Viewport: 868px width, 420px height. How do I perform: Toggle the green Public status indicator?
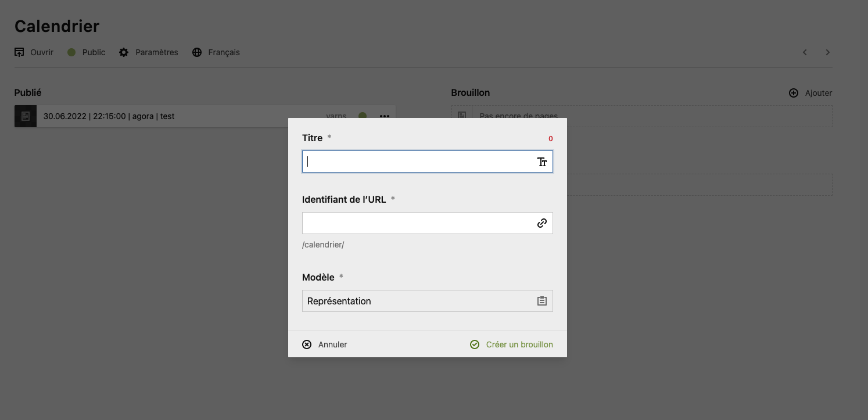tap(71, 52)
